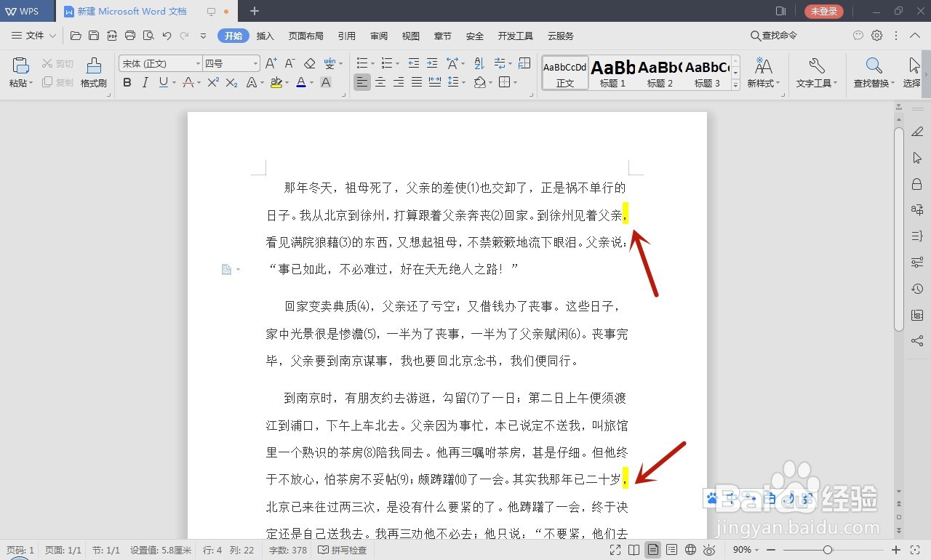Expand the styles gallery more arrow
The width and height of the screenshot is (931, 560).
pyautogui.click(x=735, y=84)
